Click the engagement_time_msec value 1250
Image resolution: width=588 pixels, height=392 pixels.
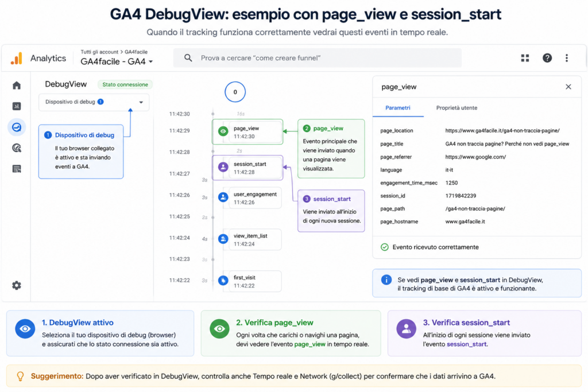coord(451,183)
